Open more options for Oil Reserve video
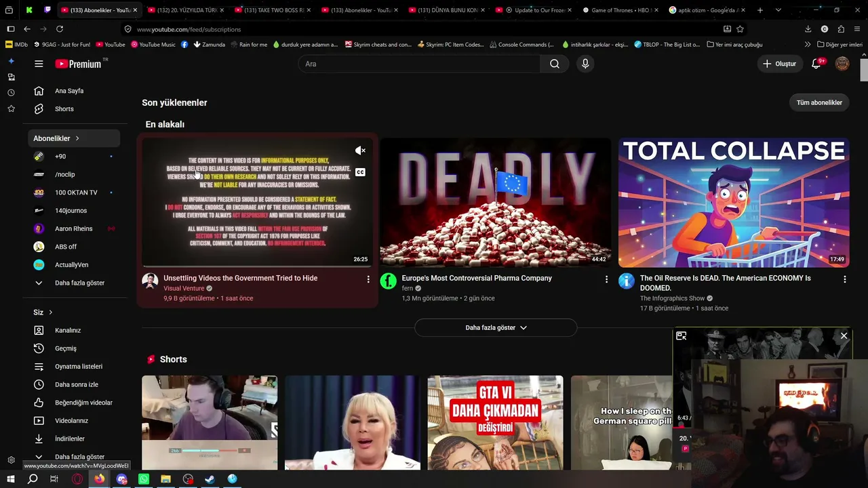This screenshot has width=868, height=488. (844, 279)
